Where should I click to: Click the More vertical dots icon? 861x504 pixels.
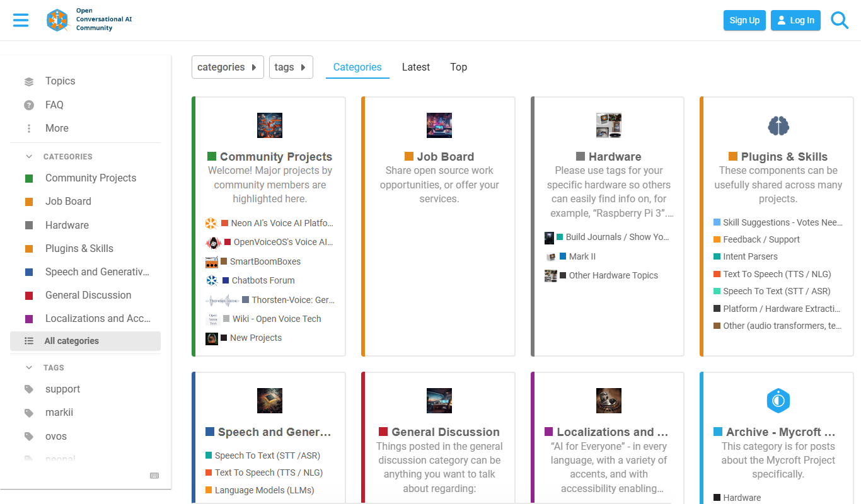point(29,129)
